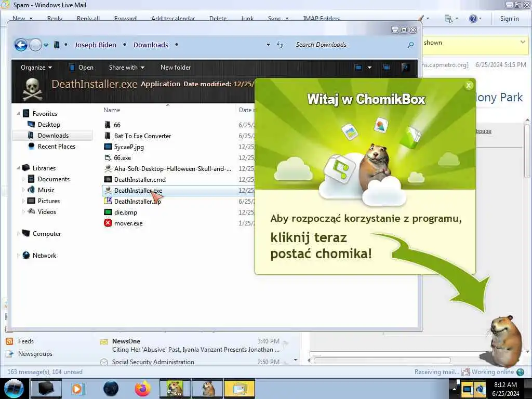Click the Back arrow in Explorer

pos(21,45)
